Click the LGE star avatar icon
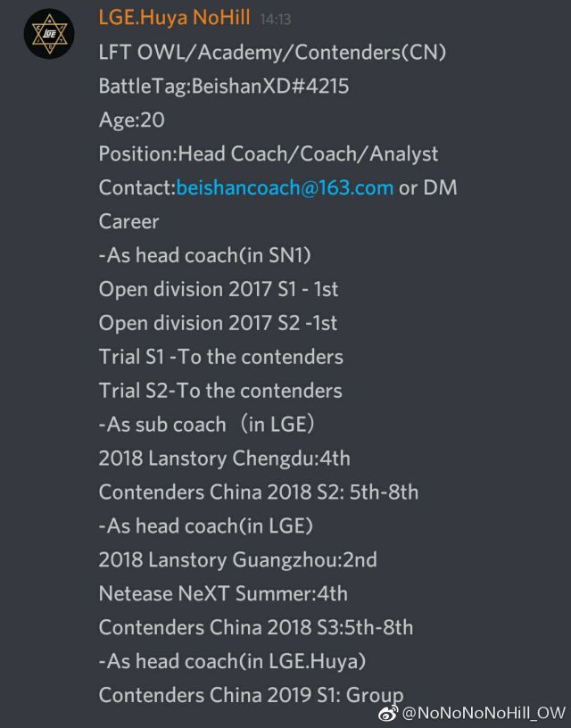Image resolution: width=571 pixels, height=728 pixels. pyautogui.click(x=49, y=33)
